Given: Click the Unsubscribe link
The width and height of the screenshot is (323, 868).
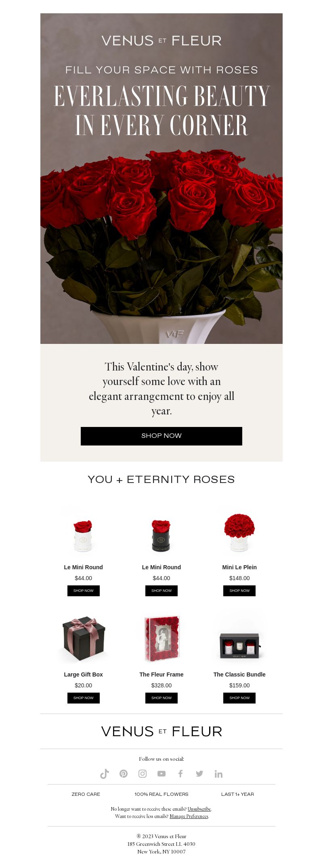Looking at the screenshot, I should 199,809.
